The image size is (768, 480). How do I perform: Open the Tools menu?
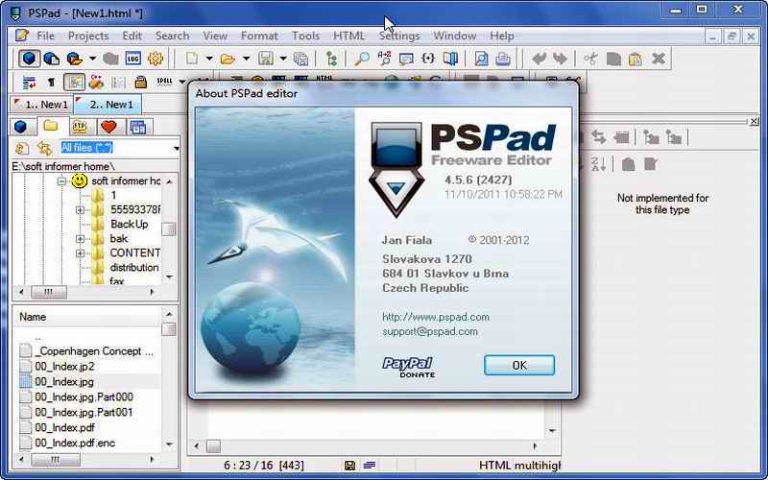coord(306,36)
